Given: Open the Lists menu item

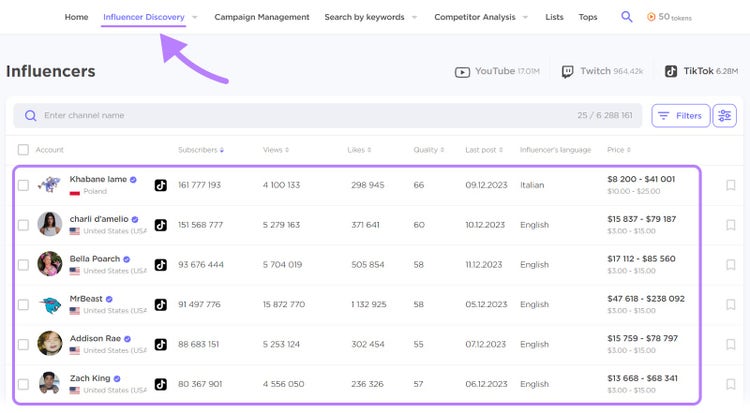Looking at the screenshot, I should (x=554, y=17).
